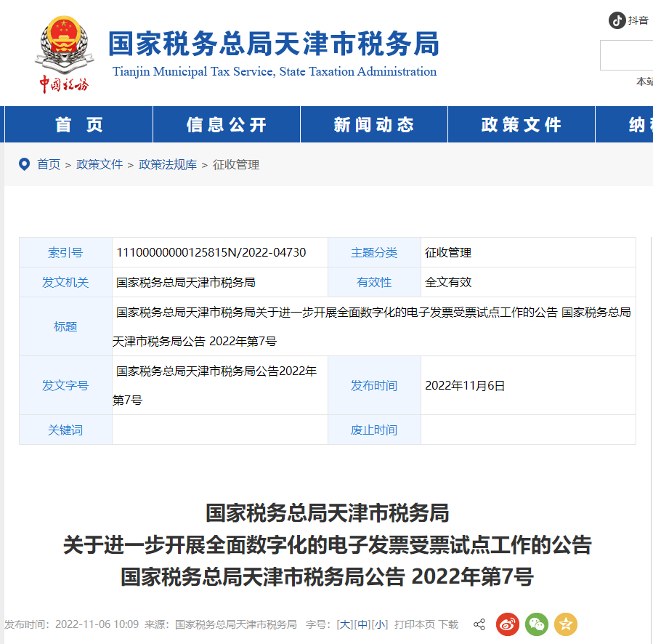653x644 pixels.
Task: Click the 索引号 label cell
Action: [65, 253]
